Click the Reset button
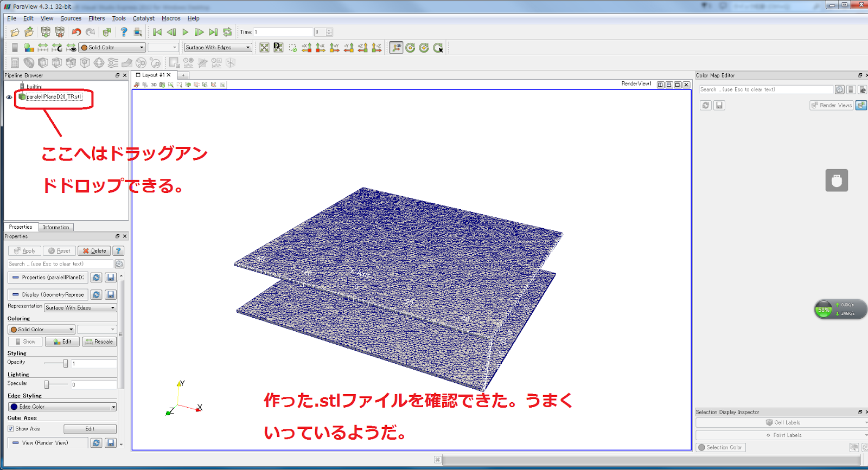 (59, 251)
